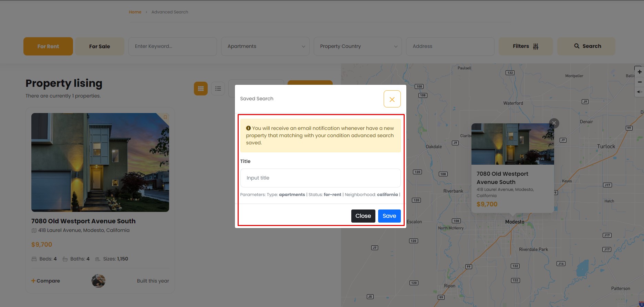The image size is (644, 307).
Task: Switch to grid view layout icon
Action: [x=201, y=89]
